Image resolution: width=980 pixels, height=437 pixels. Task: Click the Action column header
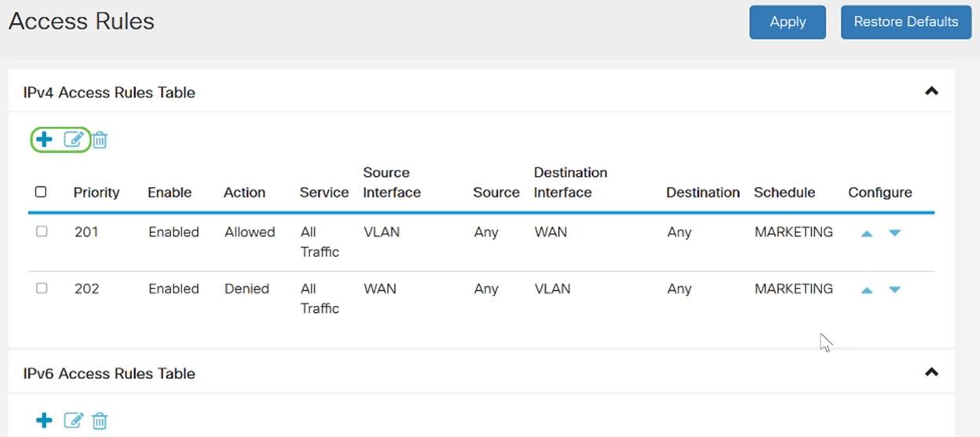244,193
